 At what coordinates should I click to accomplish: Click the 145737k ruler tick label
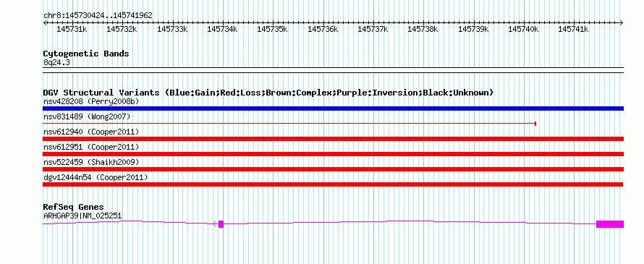(373, 29)
